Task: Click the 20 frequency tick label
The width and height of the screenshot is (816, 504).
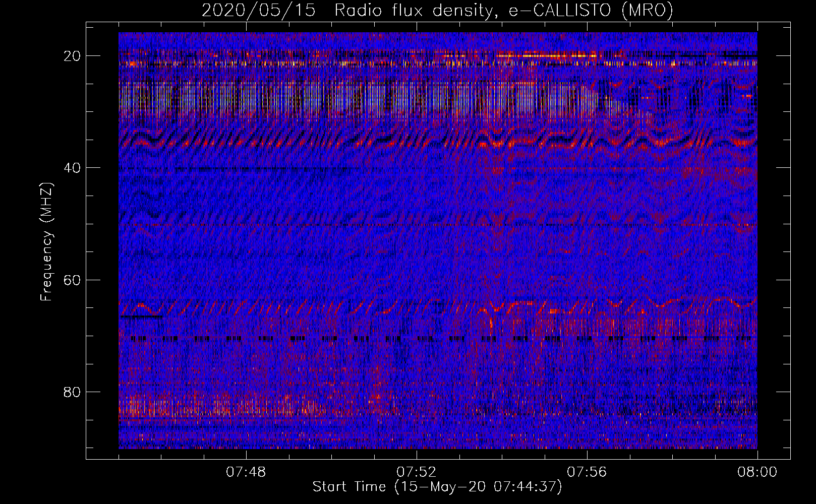Action: 73,56
